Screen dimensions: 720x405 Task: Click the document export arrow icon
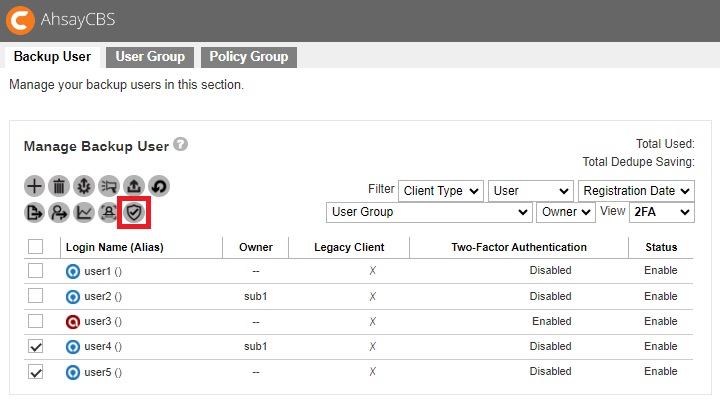[35, 212]
